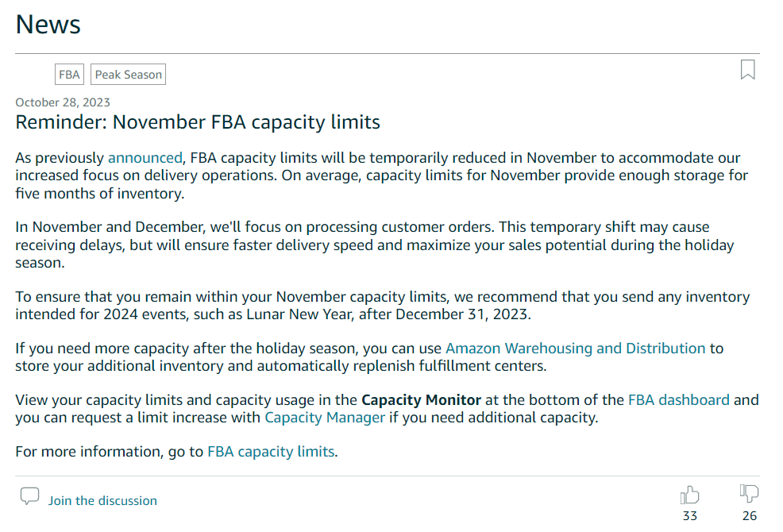This screenshot has height=532, width=783.
Task: Give the article a thumbs down
Action: click(749, 494)
